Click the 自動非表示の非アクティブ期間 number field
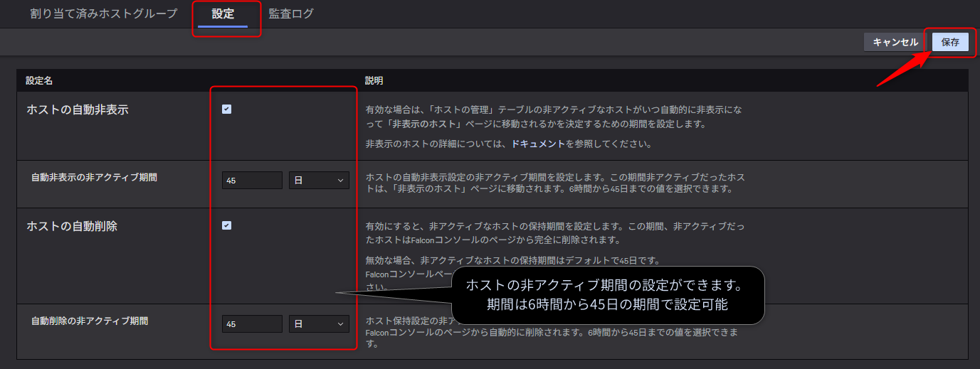Screen dimensions: 980x369 click(x=252, y=181)
